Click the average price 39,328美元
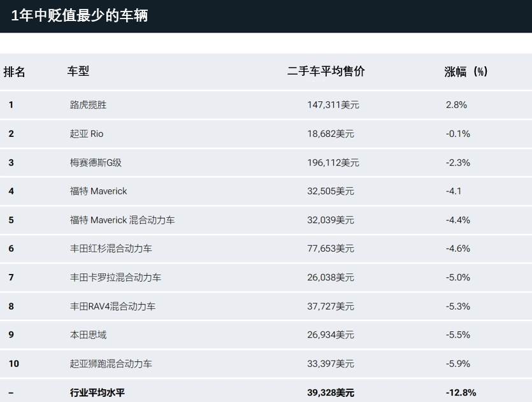This screenshot has height=402, width=532. (331, 392)
